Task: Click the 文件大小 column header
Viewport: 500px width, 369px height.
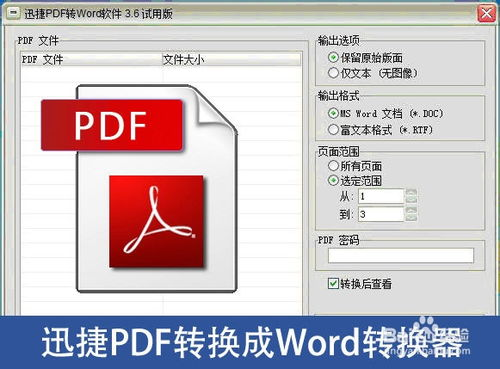Action: click(x=232, y=60)
